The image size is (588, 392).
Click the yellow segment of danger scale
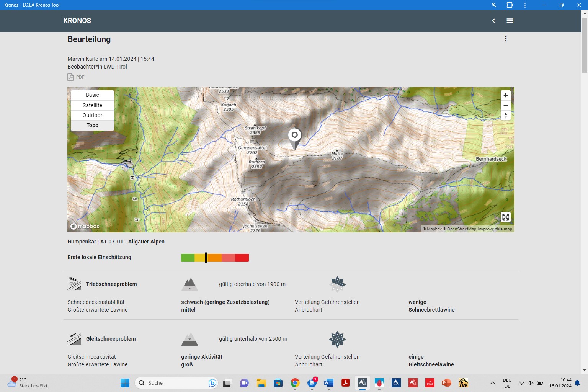point(200,258)
